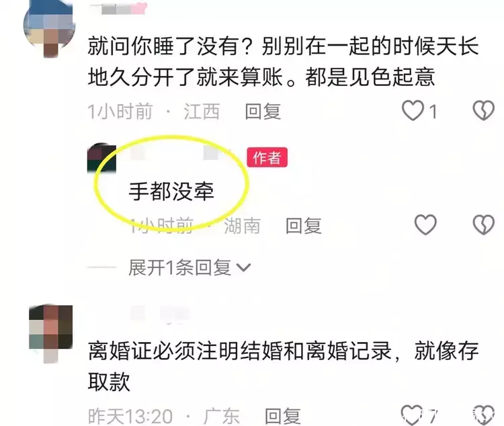Like the author's reply 手都没牵
Screen dimensions: 504x426
click(x=425, y=224)
